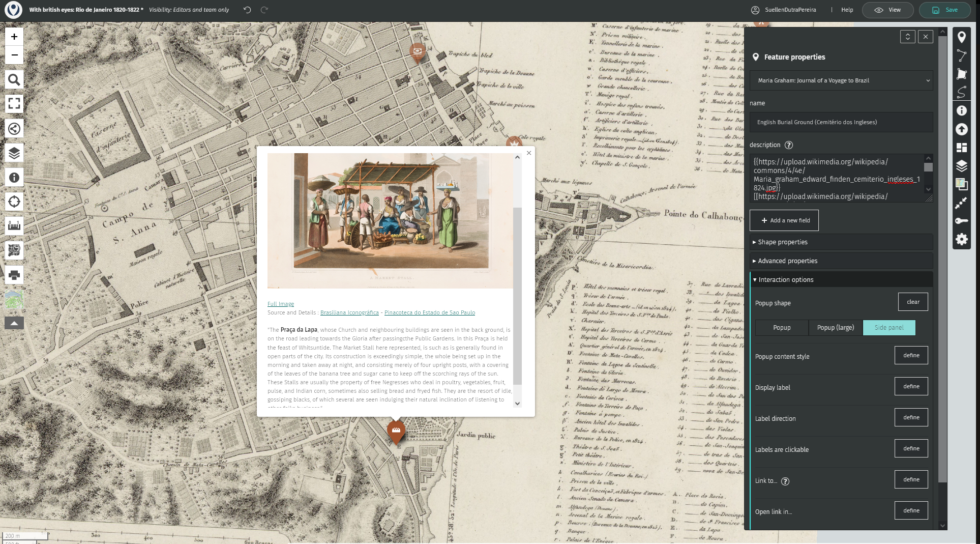980x544 pixels.
Task: Click the print map icon
Action: click(x=14, y=275)
